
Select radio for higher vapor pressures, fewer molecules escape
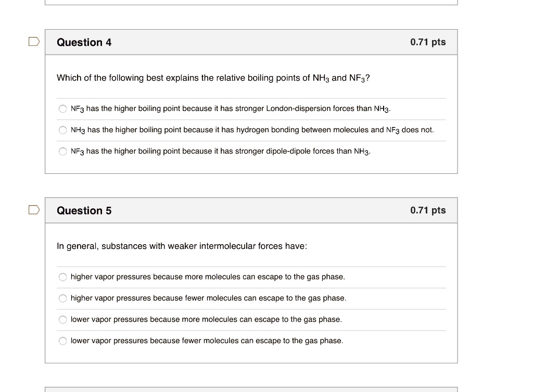coord(62,298)
